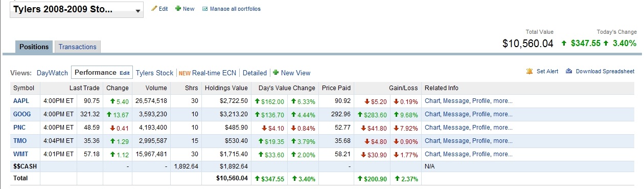The width and height of the screenshot is (644, 189).
Task: Switch to the Transactions tab
Action: coord(78,47)
